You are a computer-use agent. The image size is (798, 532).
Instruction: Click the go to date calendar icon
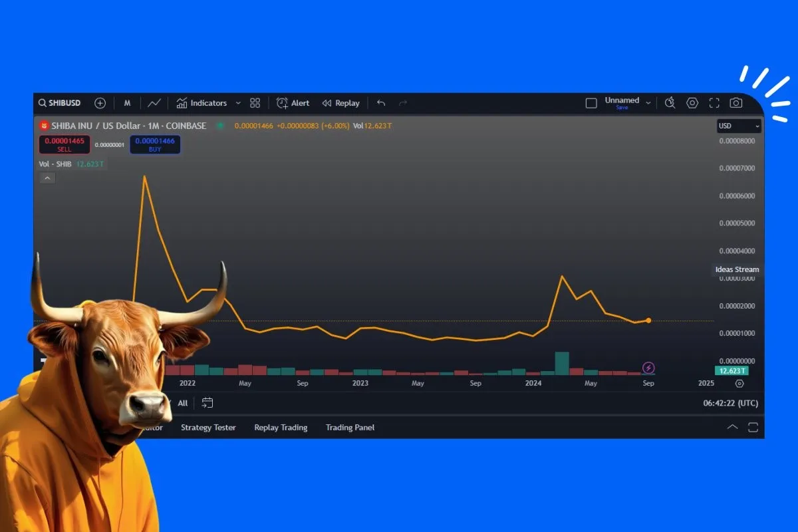pyautogui.click(x=207, y=403)
